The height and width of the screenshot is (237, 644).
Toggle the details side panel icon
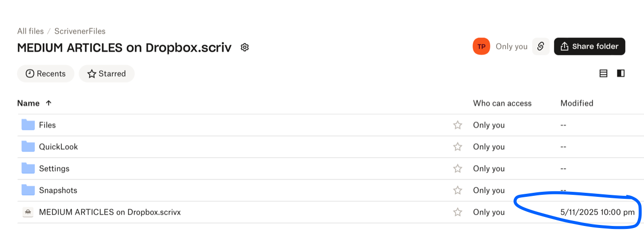coord(621,73)
